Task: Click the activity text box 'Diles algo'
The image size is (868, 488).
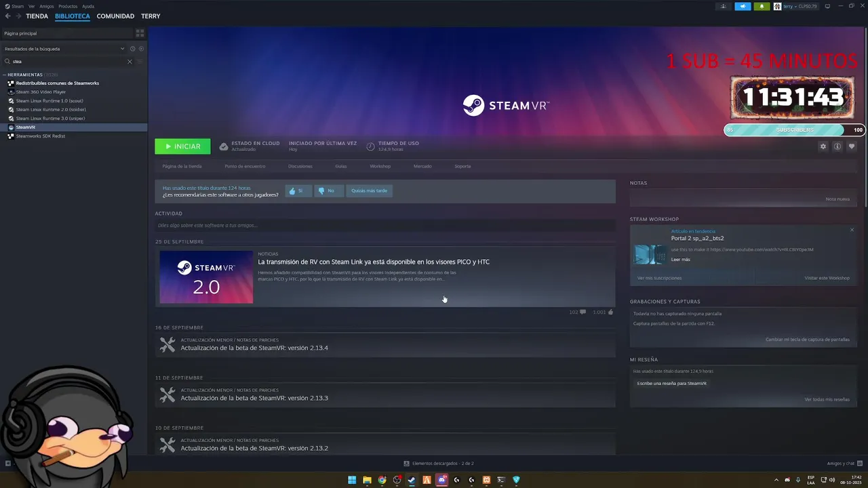Action: [385, 226]
